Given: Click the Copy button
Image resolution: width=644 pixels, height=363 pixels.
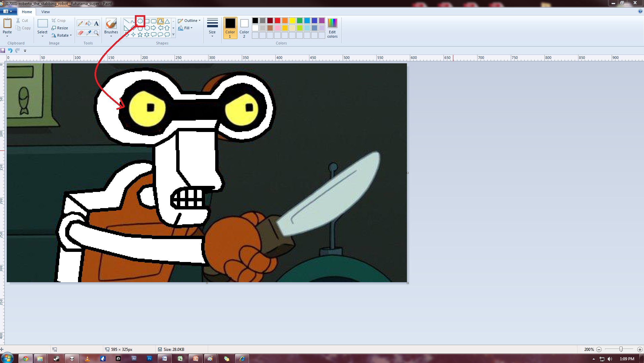Looking at the screenshot, I should (23, 28).
